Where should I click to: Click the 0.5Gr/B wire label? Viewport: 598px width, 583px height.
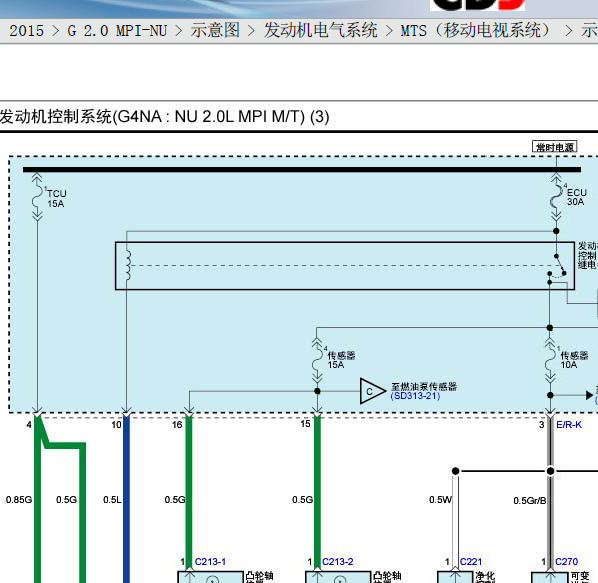pyautogui.click(x=530, y=501)
